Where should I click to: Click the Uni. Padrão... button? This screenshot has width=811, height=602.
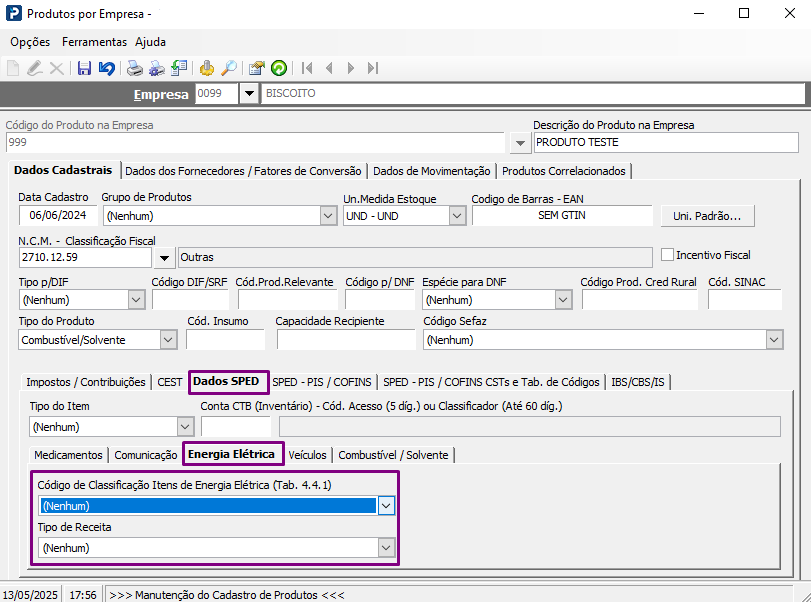coord(707,216)
